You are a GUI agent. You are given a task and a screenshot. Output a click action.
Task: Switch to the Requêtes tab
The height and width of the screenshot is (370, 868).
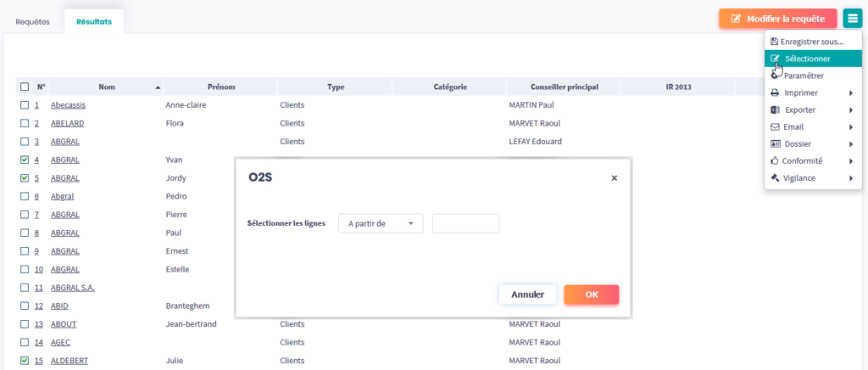pos(33,21)
